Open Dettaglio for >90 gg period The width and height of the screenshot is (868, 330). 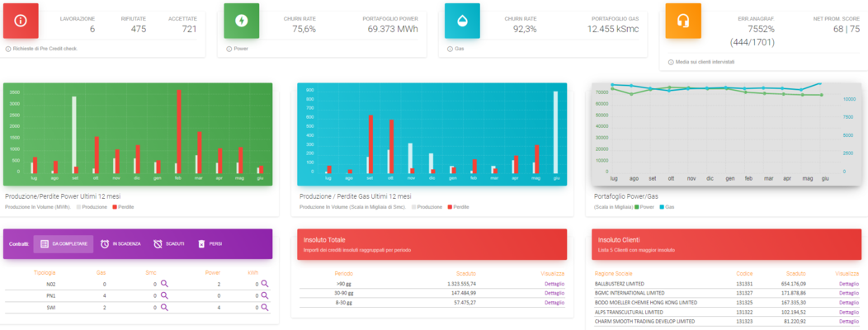(x=554, y=284)
